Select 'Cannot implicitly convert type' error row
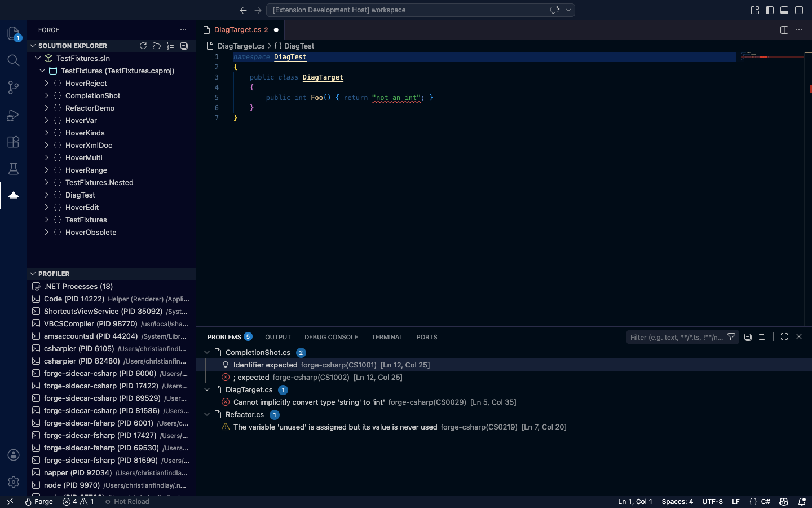The width and height of the screenshot is (812, 508). click(x=504, y=402)
